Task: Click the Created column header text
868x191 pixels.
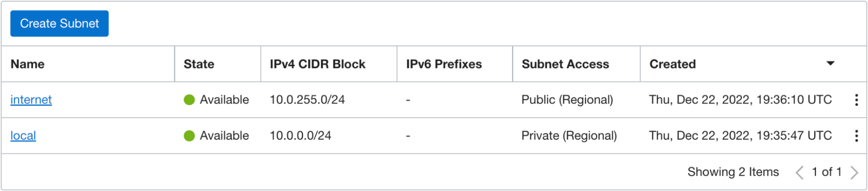Action: (x=672, y=64)
